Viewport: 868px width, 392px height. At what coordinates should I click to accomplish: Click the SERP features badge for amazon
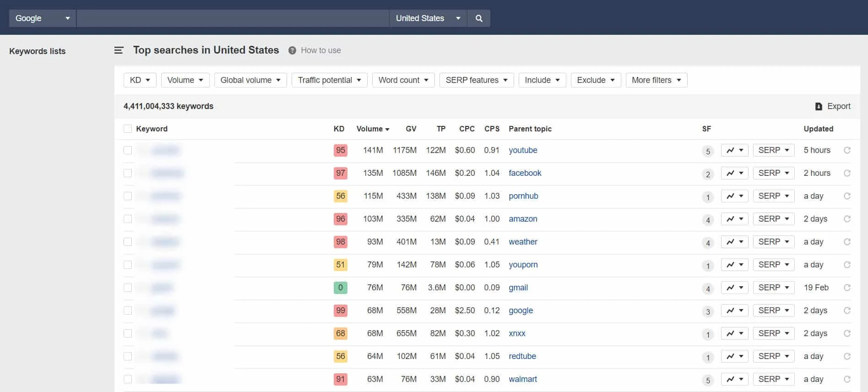pyautogui.click(x=708, y=220)
